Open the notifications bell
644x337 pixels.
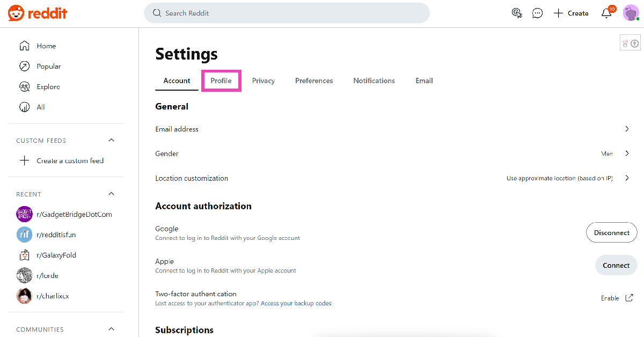606,13
